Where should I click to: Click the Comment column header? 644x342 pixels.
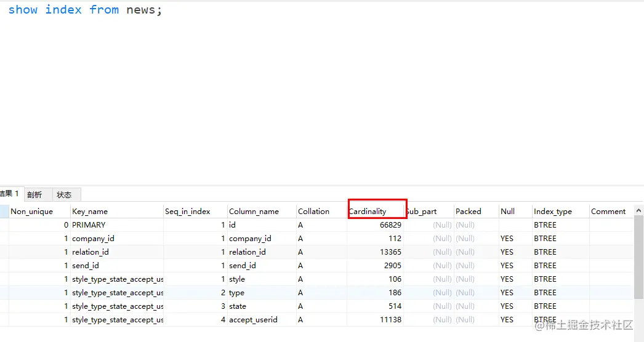point(611,212)
